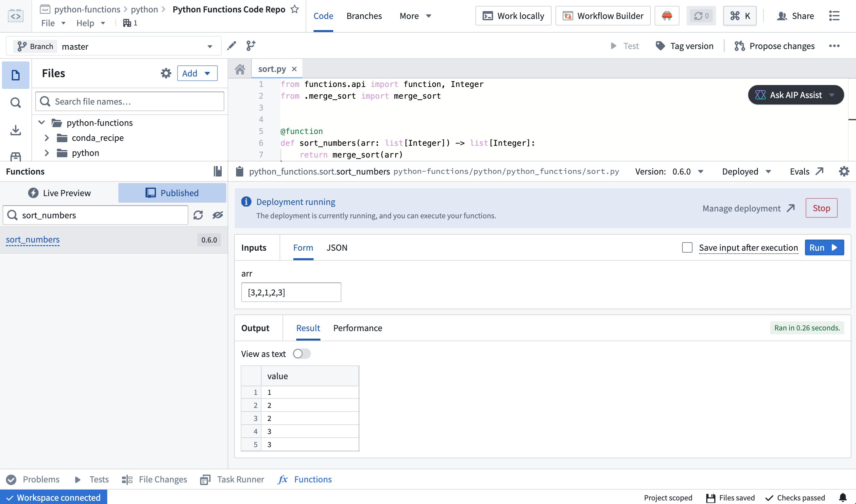Click the arr input field
The image size is (856, 504).
tap(291, 292)
